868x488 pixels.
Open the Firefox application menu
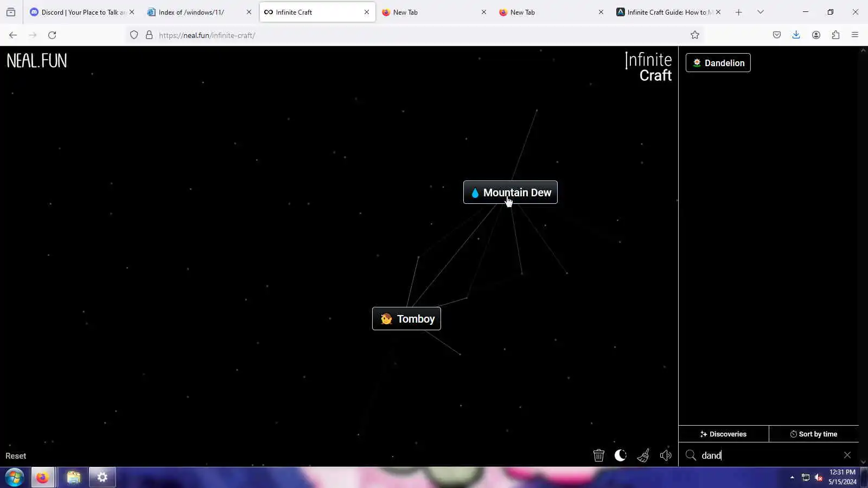(x=855, y=35)
